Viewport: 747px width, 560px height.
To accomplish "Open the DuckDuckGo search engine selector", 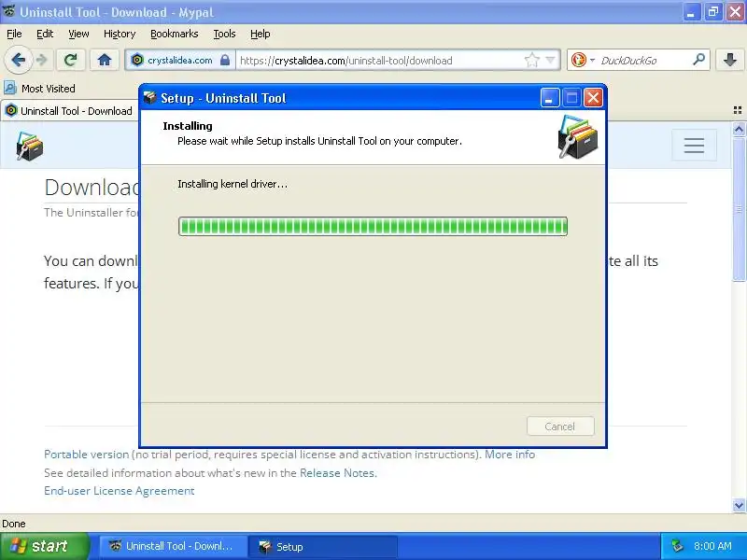I will [583, 60].
